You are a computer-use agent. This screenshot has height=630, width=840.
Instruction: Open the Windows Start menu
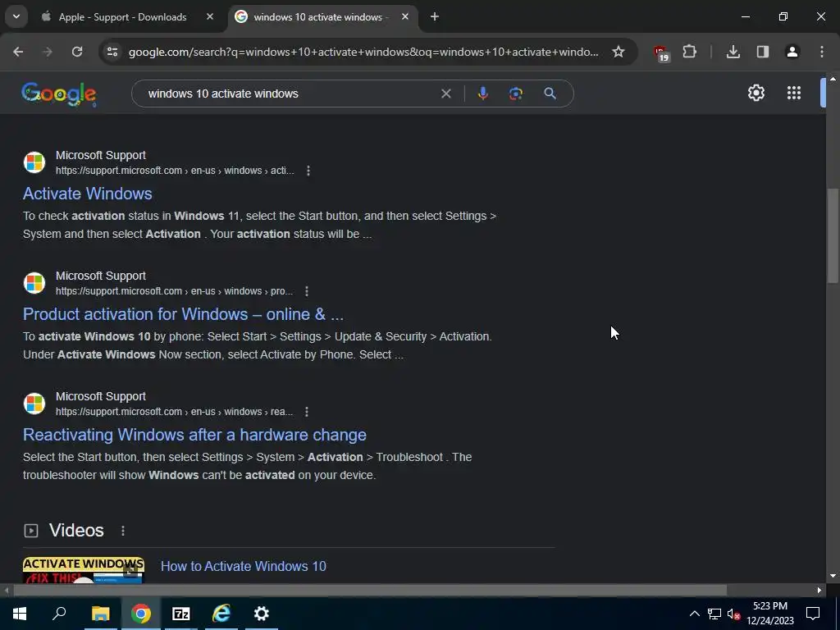[x=20, y=614]
